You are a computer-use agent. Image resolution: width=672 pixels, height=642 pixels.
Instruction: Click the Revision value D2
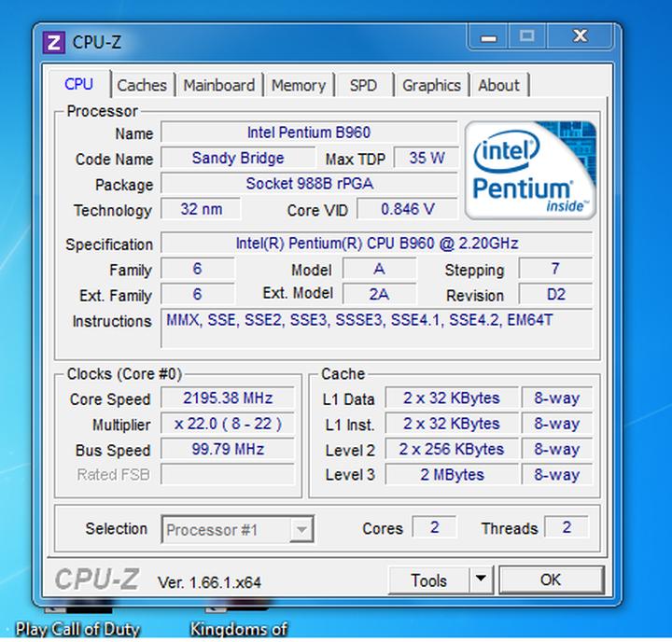(x=555, y=295)
